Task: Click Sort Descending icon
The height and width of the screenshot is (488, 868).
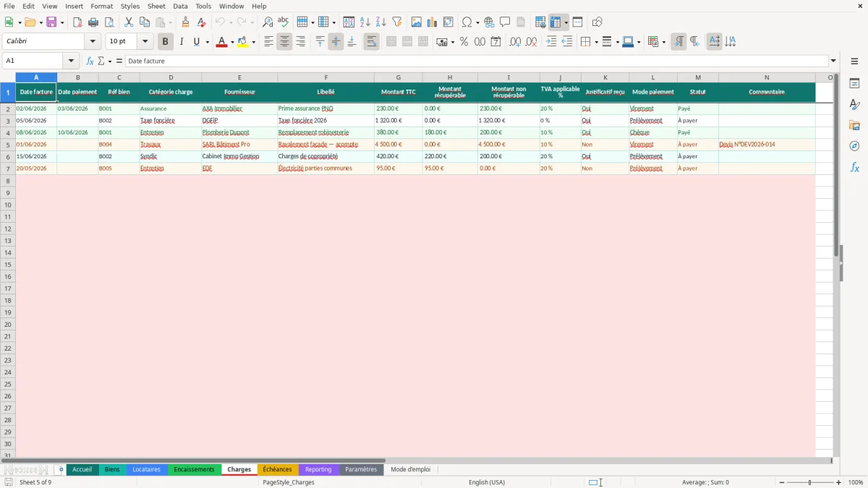Action: point(381,22)
